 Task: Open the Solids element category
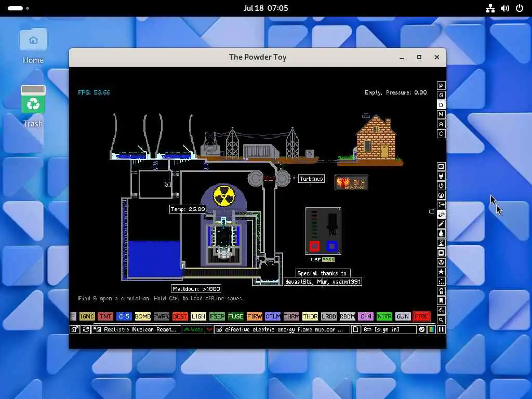(x=441, y=253)
